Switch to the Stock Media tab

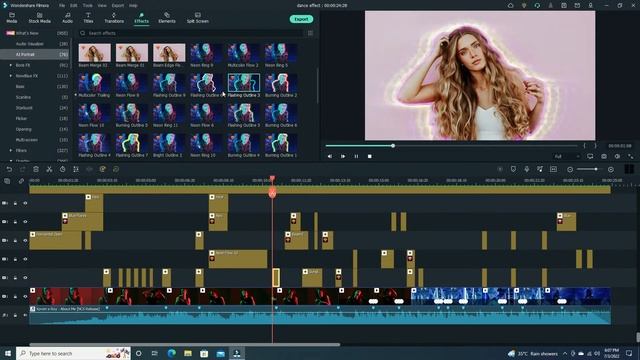tap(40, 18)
